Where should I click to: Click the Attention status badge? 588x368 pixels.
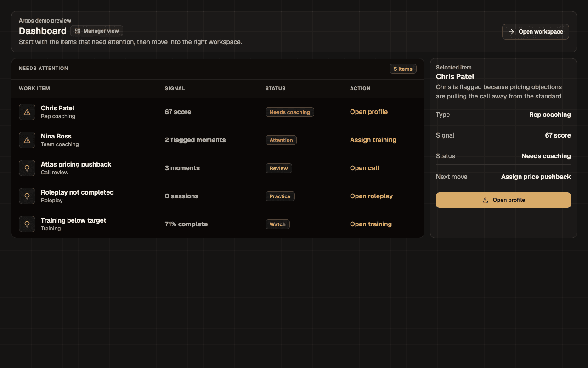point(281,140)
